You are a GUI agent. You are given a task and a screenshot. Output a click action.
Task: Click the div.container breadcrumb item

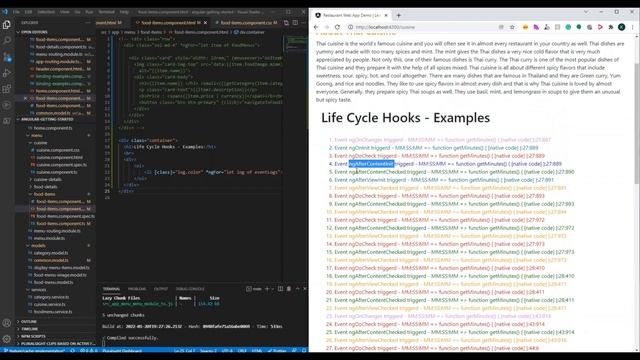tap(249, 32)
